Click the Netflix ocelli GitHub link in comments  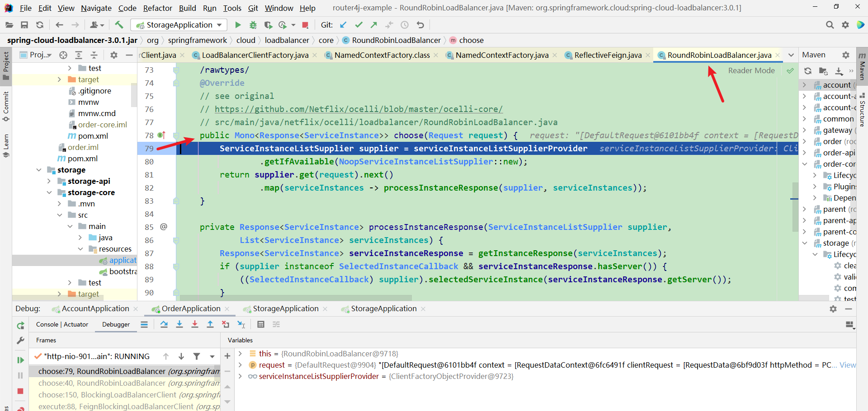tap(357, 109)
